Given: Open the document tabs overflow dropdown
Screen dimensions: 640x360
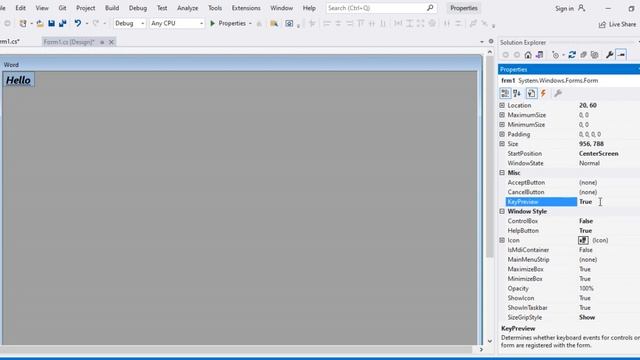Looking at the screenshot, I should (482, 42).
